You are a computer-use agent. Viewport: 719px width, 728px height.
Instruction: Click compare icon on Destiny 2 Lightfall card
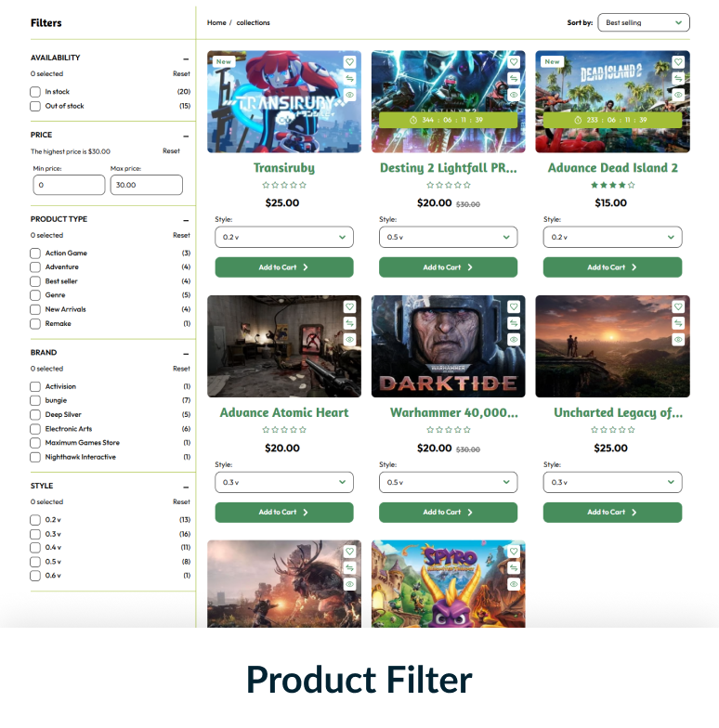pyautogui.click(x=514, y=78)
